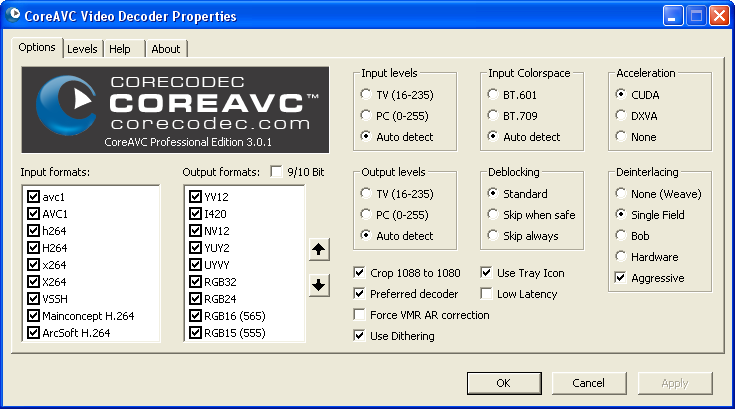This screenshot has width=735, height=409.
Task: Toggle RGB16 (565) output format
Action: (195, 316)
